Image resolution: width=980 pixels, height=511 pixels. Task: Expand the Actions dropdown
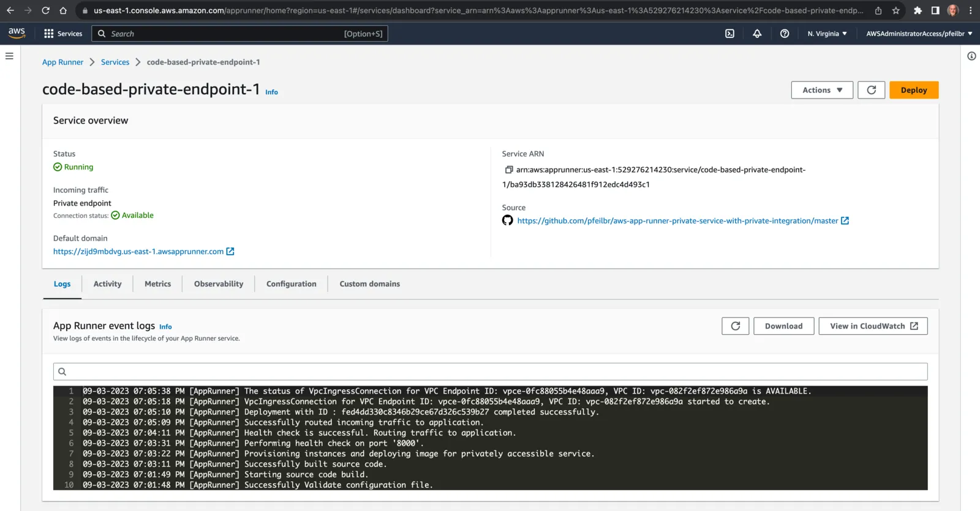822,90
